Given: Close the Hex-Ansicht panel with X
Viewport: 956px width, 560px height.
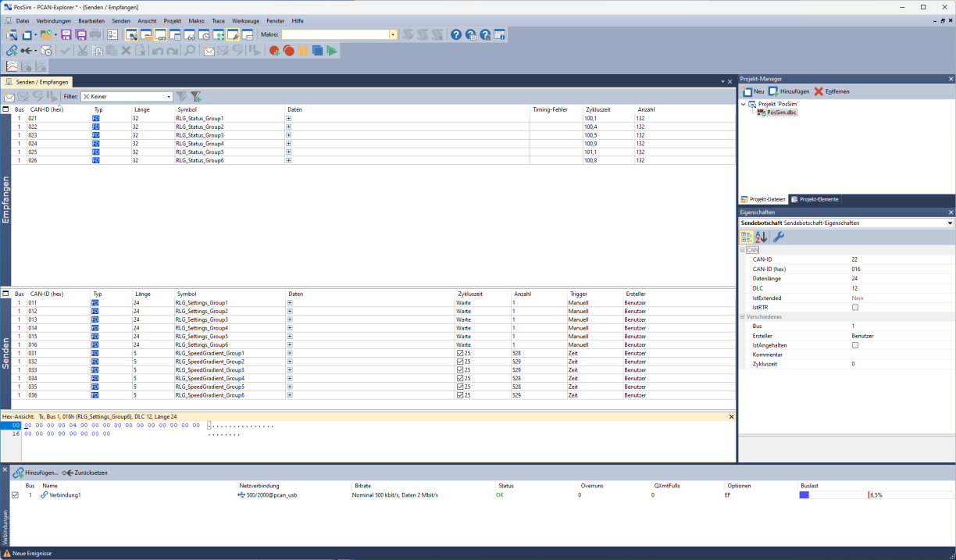Looking at the screenshot, I should [x=732, y=417].
